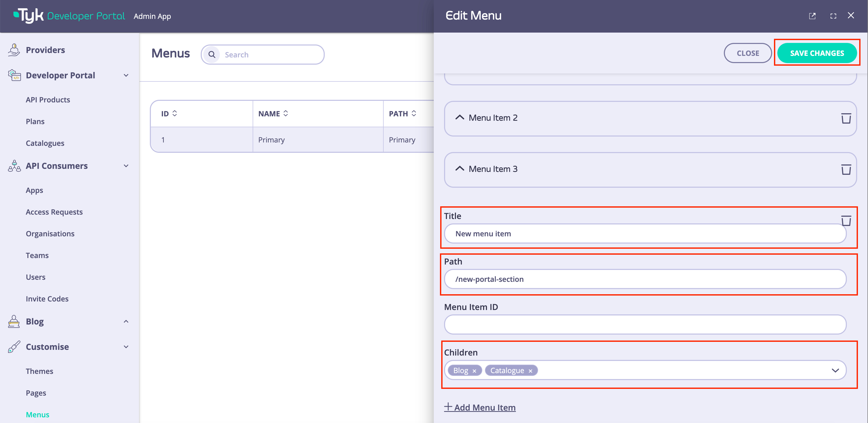Open API Products in sidebar
868x423 pixels.
pos(48,100)
